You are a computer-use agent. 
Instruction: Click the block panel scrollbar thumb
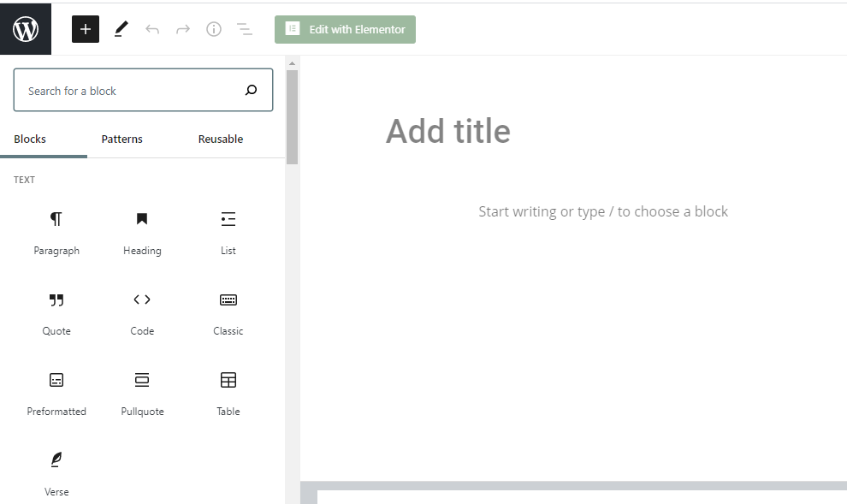(293, 116)
